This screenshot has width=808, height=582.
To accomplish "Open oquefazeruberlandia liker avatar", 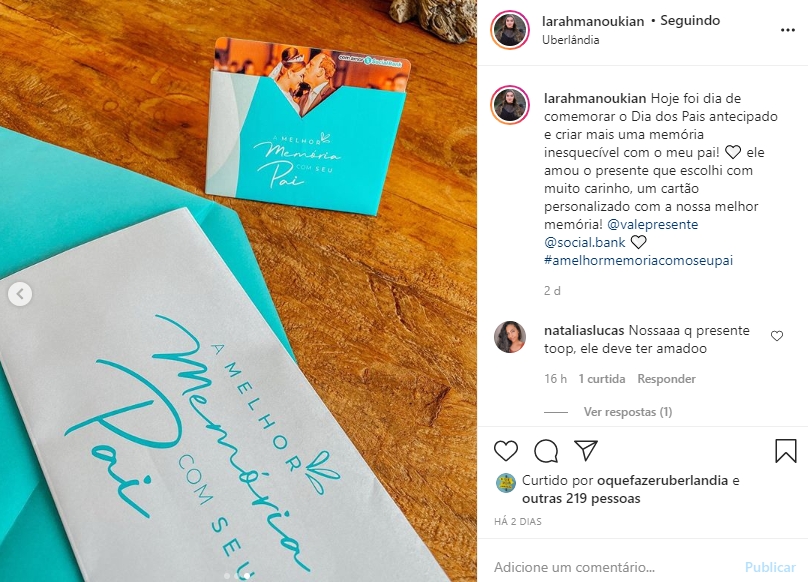I will [x=506, y=483].
